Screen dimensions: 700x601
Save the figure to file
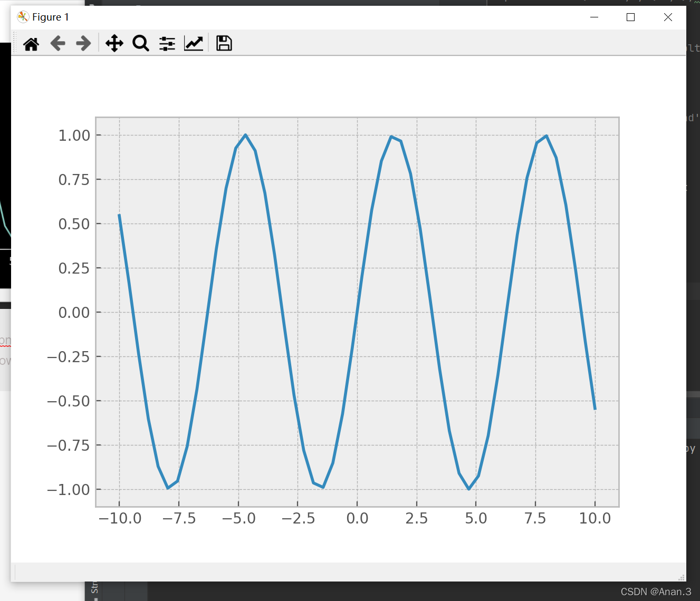[224, 43]
